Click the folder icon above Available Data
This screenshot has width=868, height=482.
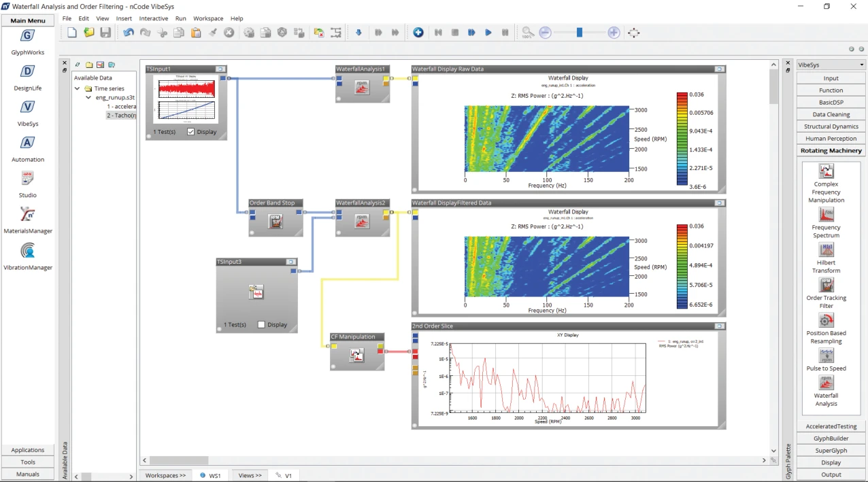pyautogui.click(x=89, y=65)
